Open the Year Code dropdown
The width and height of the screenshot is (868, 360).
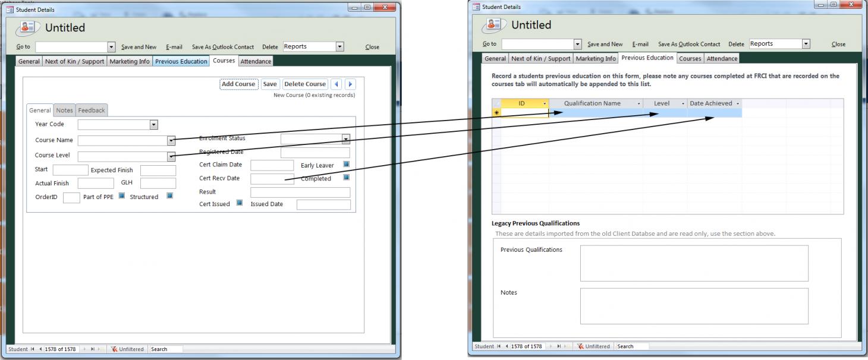[x=154, y=125]
